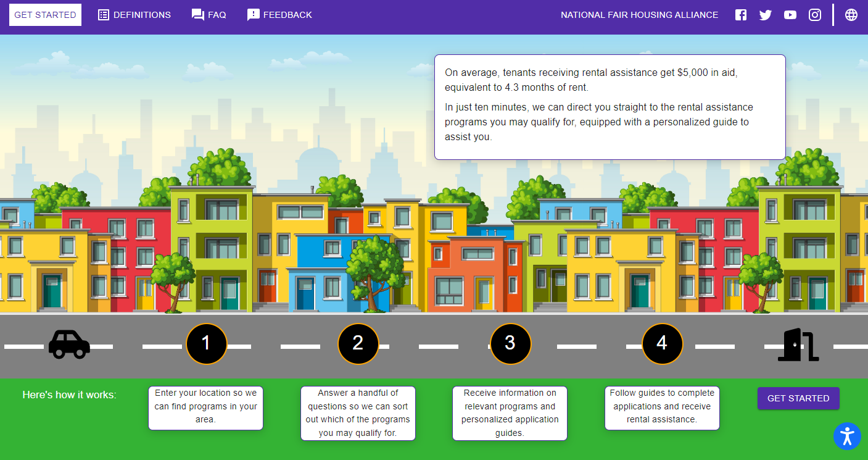The height and width of the screenshot is (460, 868).
Task: Click the 'Follow guides to complete applications' card
Action: pyautogui.click(x=662, y=408)
